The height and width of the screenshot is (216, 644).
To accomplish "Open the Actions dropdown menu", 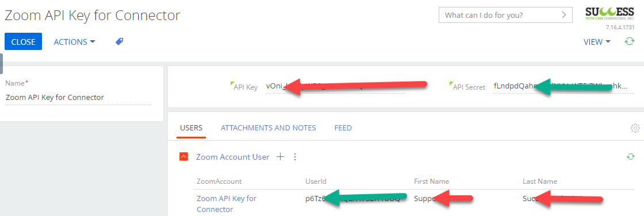I will (x=74, y=42).
